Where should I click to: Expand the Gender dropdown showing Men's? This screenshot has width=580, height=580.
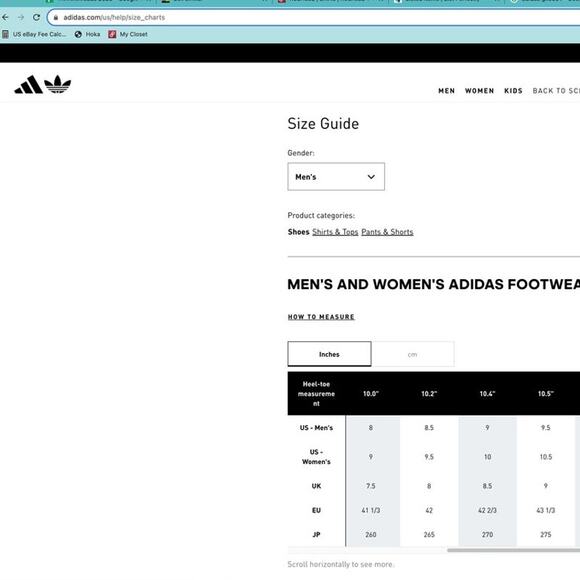[x=336, y=177]
